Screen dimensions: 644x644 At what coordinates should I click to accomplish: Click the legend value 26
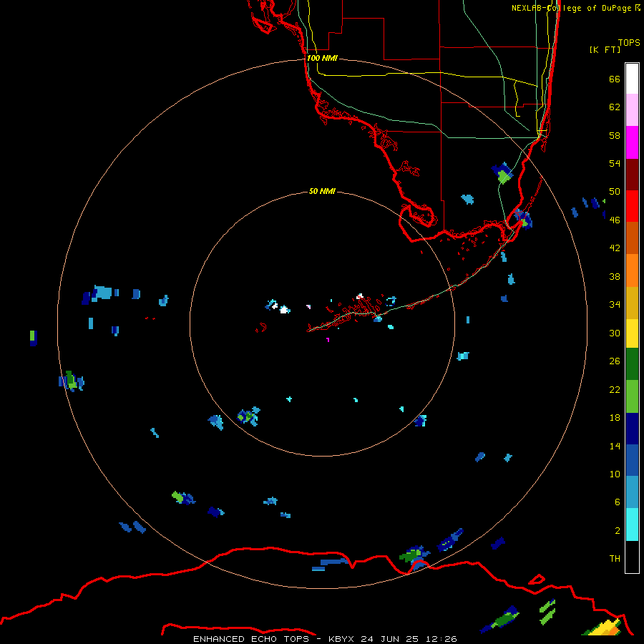point(615,361)
